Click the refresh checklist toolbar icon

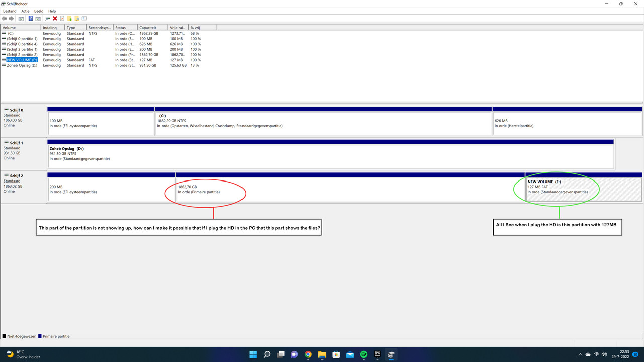coord(62,18)
